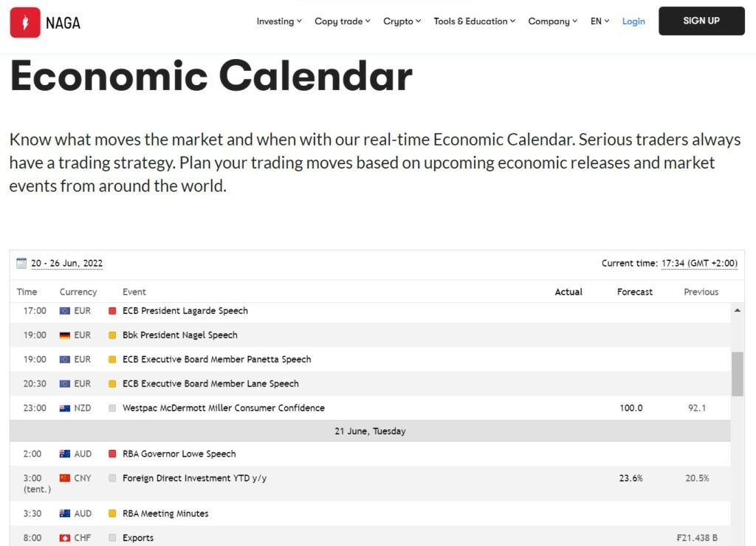Open Westpac McDermott Miller Consumer Confidence event
Viewport: 756px width, 546px height.
click(223, 408)
